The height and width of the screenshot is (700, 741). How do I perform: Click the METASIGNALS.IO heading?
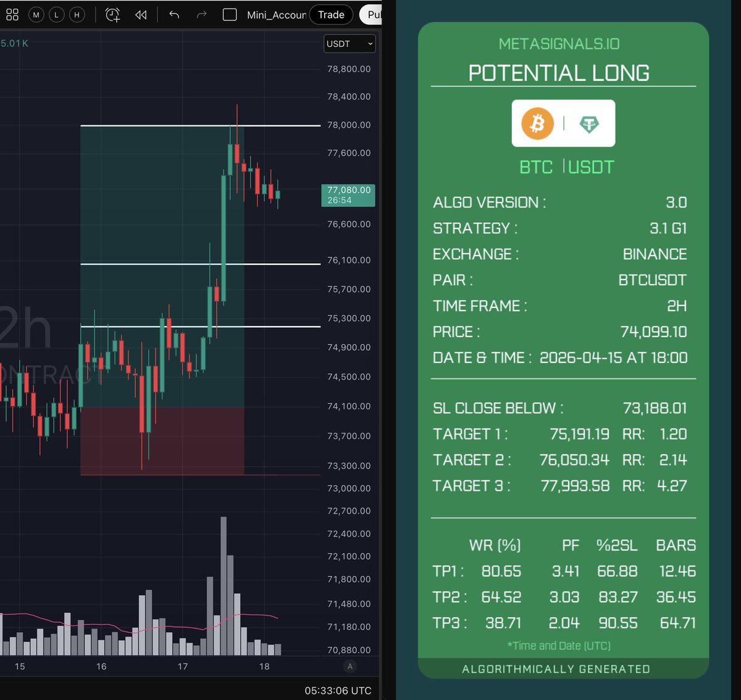pos(559,44)
